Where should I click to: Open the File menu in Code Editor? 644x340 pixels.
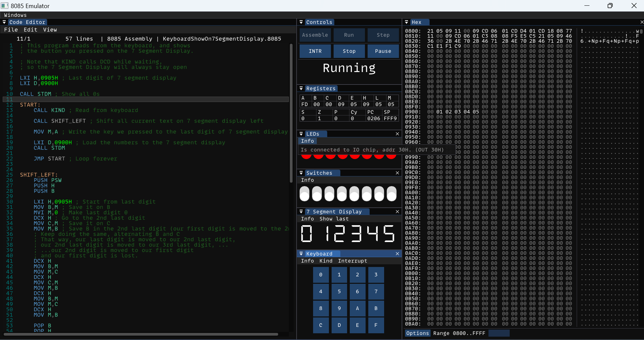[11, 30]
